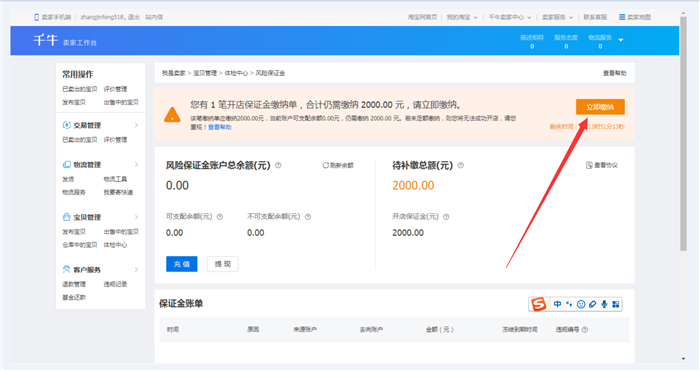The width and height of the screenshot is (700, 371).
Task: Toggle punctuation mode on the Sogou toolbar
Action: (569, 304)
